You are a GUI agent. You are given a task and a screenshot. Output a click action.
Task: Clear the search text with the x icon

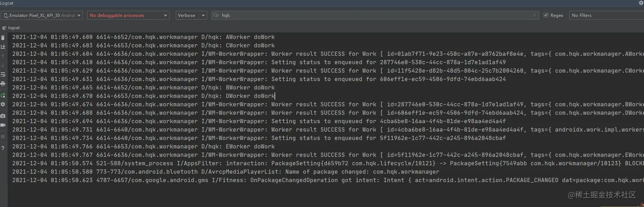click(x=535, y=15)
